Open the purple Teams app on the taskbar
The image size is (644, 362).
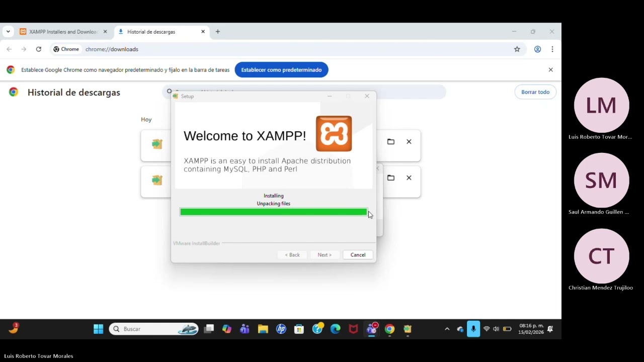click(x=245, y=329)
